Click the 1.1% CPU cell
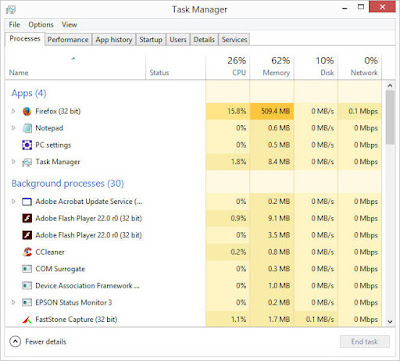The image size is (400, 361). click(228, 319)
